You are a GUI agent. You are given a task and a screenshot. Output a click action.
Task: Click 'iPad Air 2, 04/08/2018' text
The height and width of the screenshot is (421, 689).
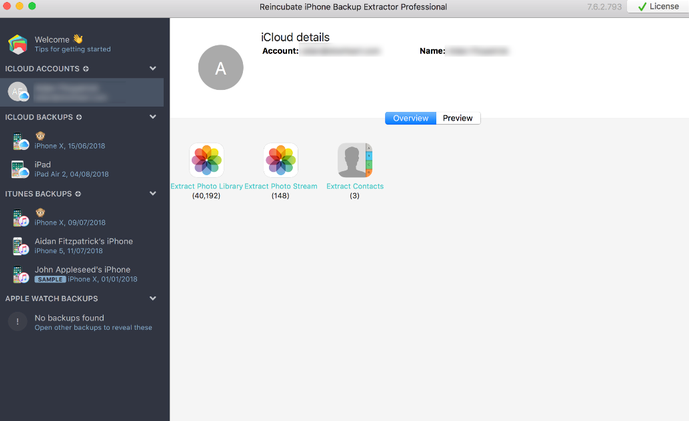72,174
